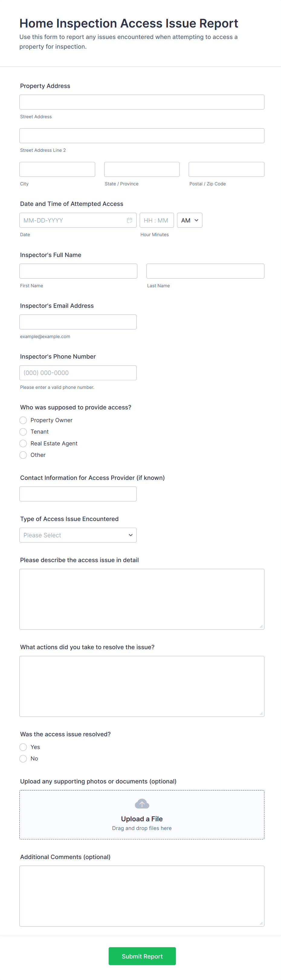
Task: Mark the access issue as resolved: Yes
Action: point(23,747)
